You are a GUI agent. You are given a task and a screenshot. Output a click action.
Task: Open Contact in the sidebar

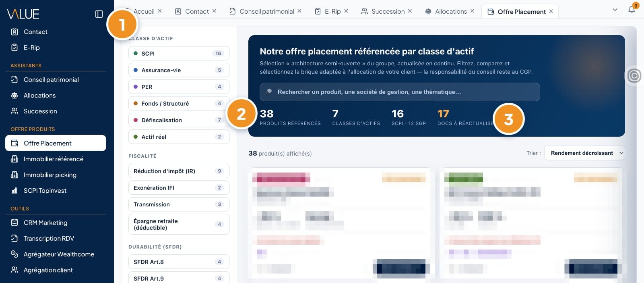56,32
